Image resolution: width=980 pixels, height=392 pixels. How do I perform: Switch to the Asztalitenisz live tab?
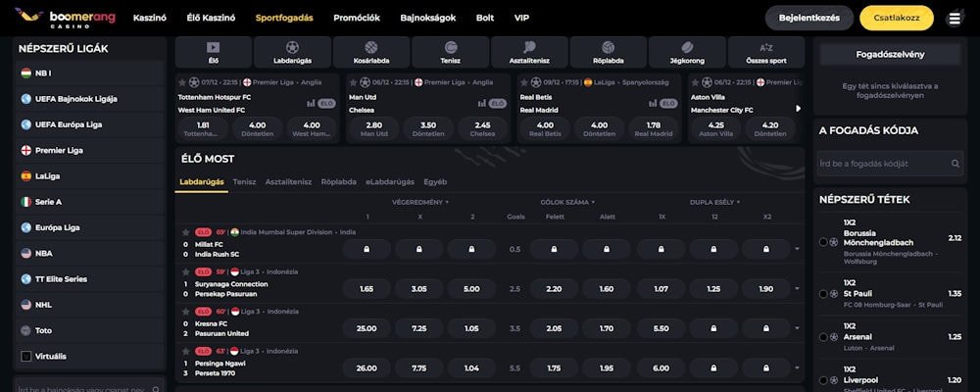click(288, 182)
